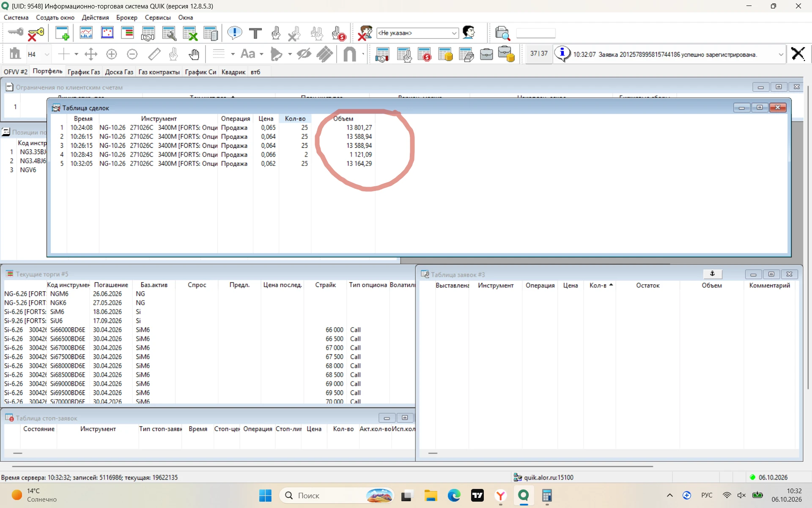Screen dimensions: 812x508
Task: Open the Microsoft Edge taskbar icon
Action: click(x=454, y=495)
